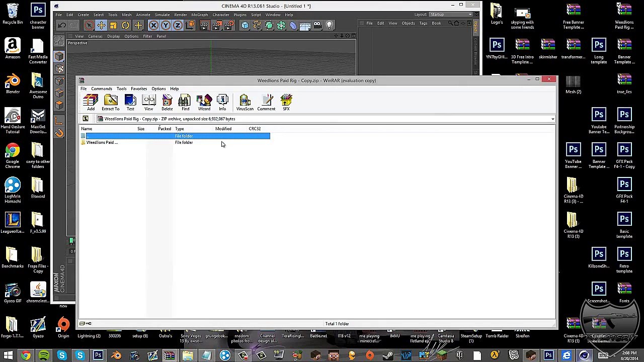
Task: Select the Origin desktop shortcut
Action: click(x=63, y=328)
